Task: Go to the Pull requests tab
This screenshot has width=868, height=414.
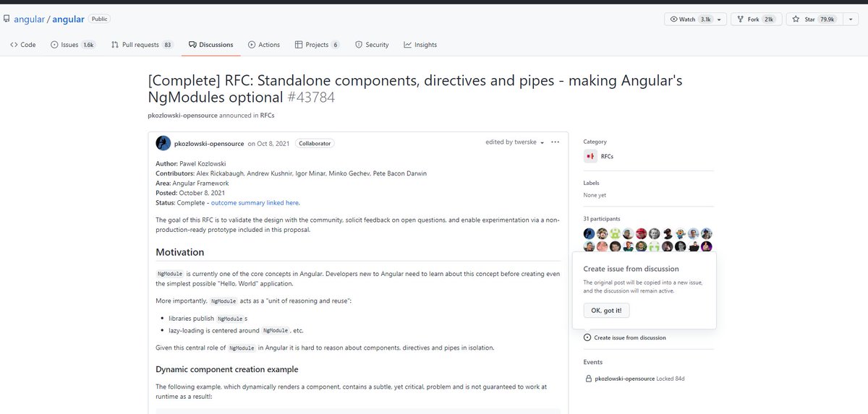Action: [x=142, y=45]
